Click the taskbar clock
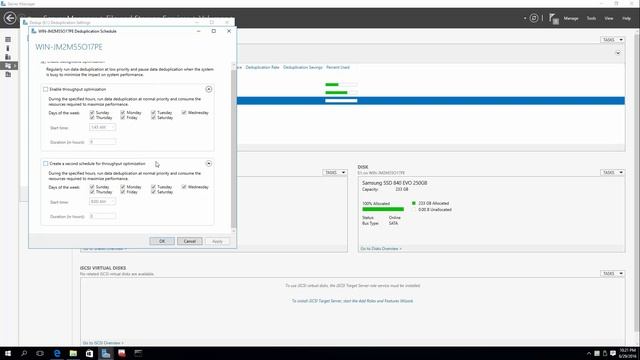Image resolution: width=640 pixels, height=360 pixels. click(x=628, y=353)
